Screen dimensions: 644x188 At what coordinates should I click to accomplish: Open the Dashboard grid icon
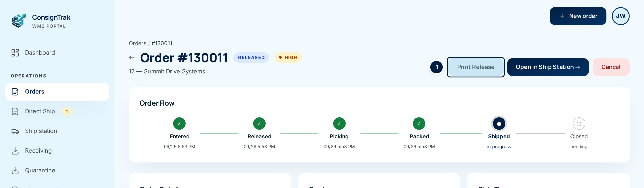pyautogui.click(x=15, y=53)
